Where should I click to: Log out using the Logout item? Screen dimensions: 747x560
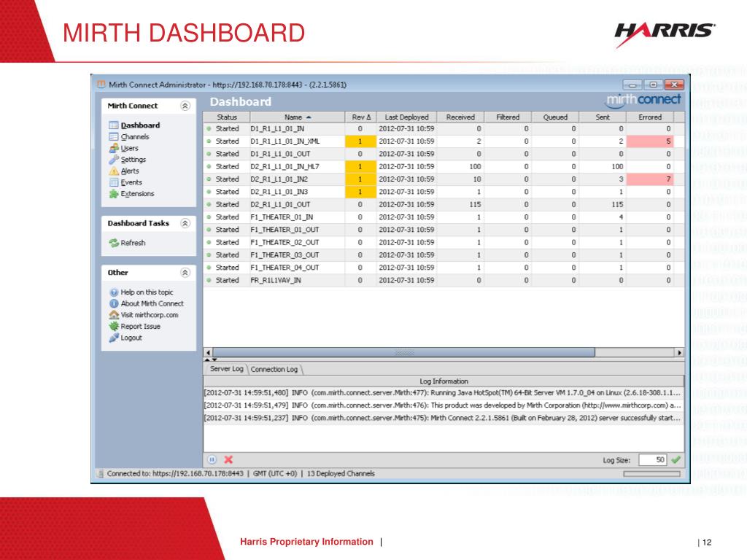[125, 338]
